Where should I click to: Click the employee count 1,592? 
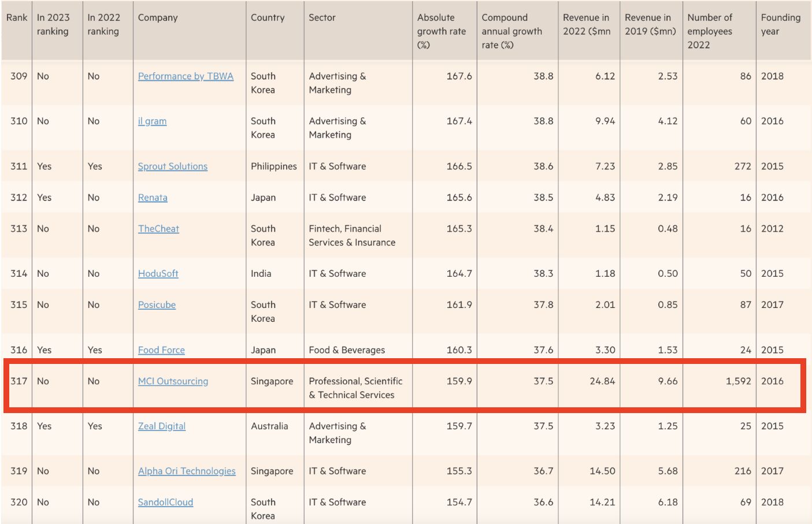[739, 381]
